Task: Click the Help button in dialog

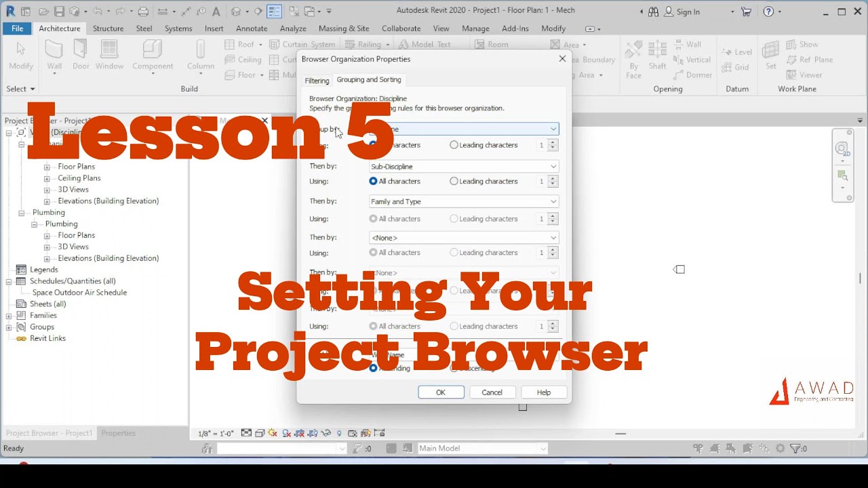Action: point(544,392)
